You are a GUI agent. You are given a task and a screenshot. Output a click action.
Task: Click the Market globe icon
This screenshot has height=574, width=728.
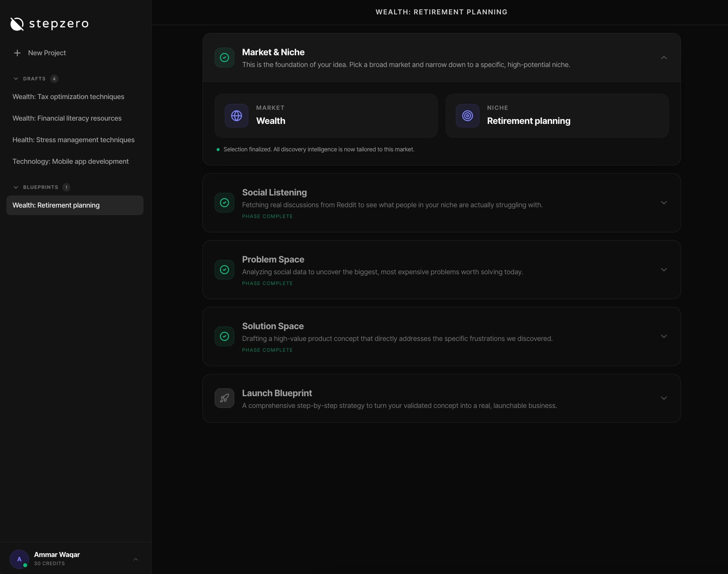[x=237, y=116]
